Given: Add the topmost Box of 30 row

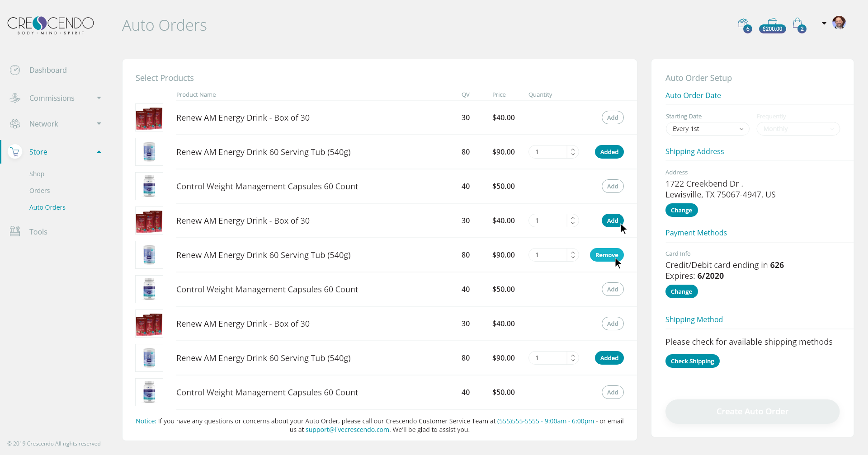Looking at the screenshot, I should [x=613, y=117].
